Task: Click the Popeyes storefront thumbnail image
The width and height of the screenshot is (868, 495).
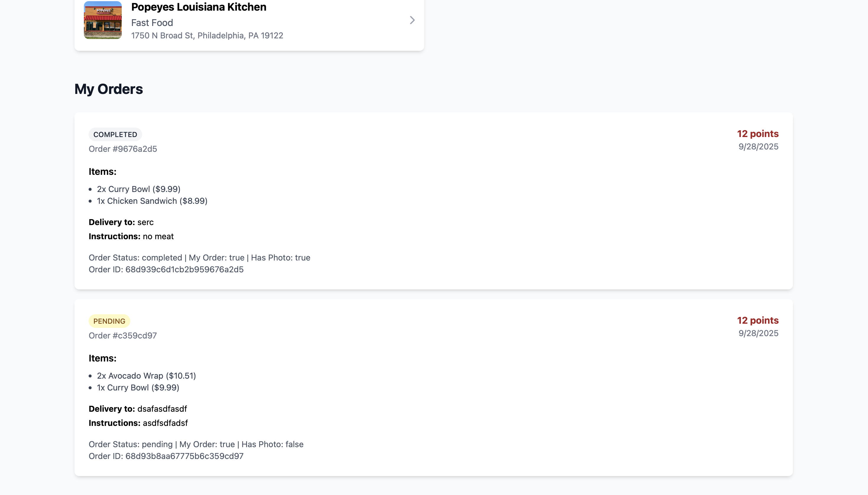Action: [x=103, y=20]
